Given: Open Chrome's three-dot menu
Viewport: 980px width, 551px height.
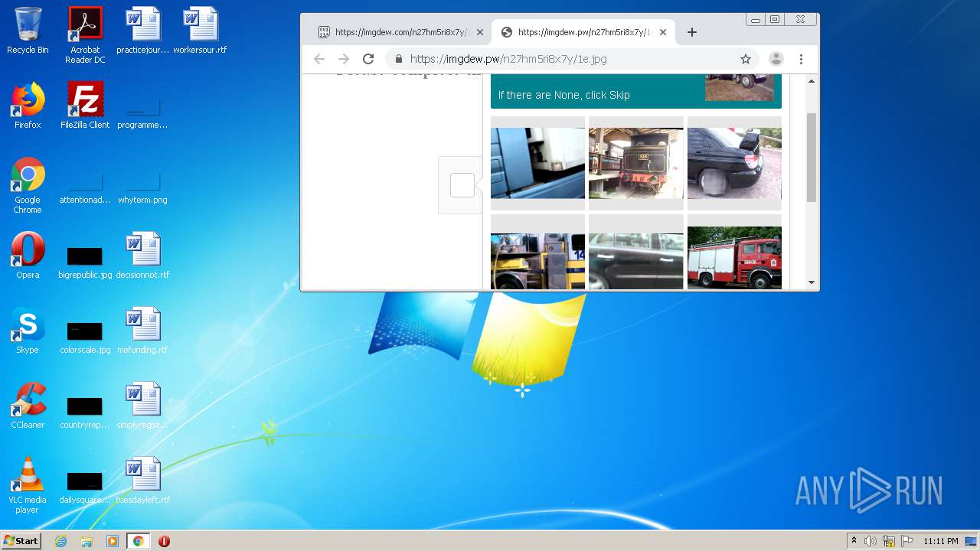Looking at the screenshot, I should click(801, 59).
